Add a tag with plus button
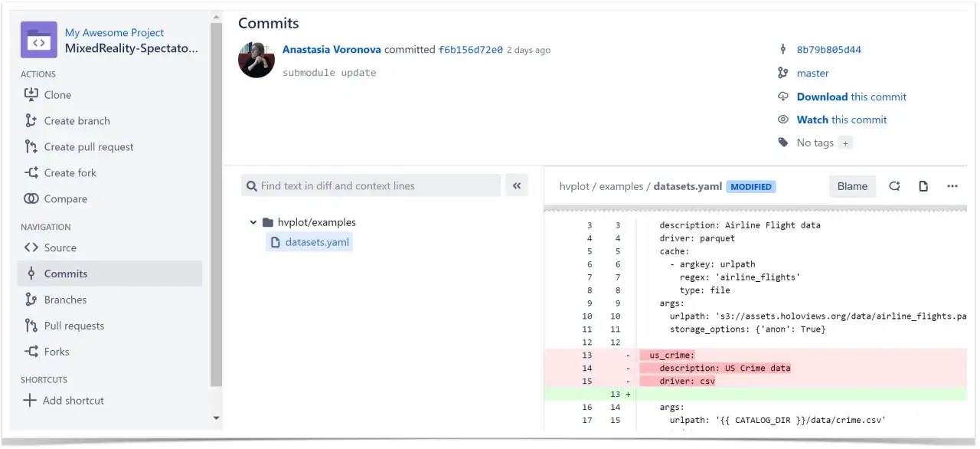Image resolution: width=980 pixels, height=449 pixels. pos(844,143)
